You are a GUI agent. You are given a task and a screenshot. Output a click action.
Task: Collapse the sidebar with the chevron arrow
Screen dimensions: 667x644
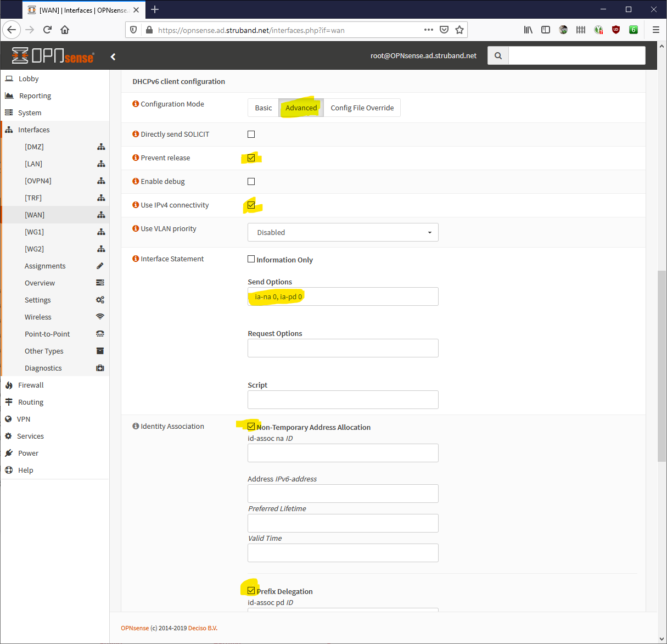(x=113, y=56)
